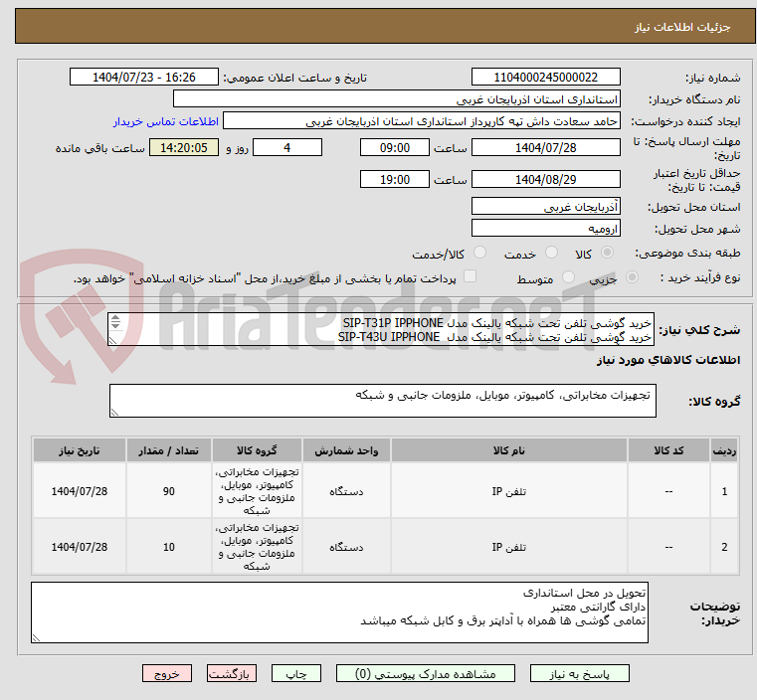This screenshot has width=757, height=700.
Task: Click the چاپ print button
Action: (296, 673)
